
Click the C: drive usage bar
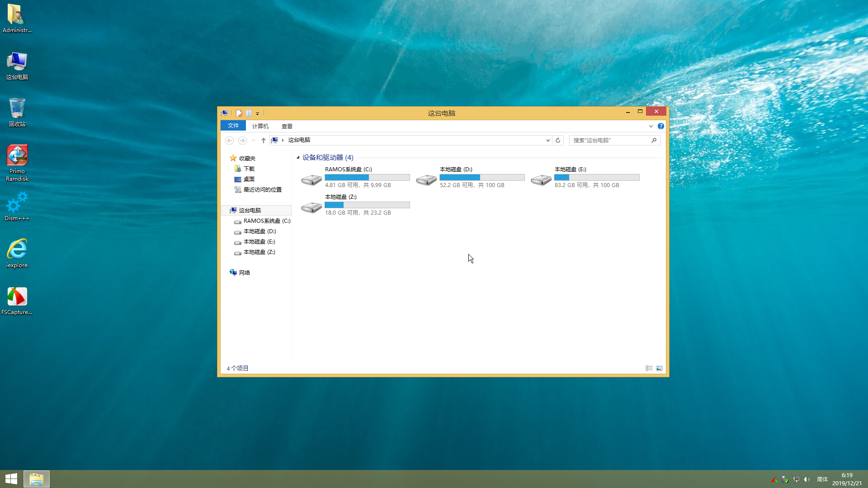[367, 178]
